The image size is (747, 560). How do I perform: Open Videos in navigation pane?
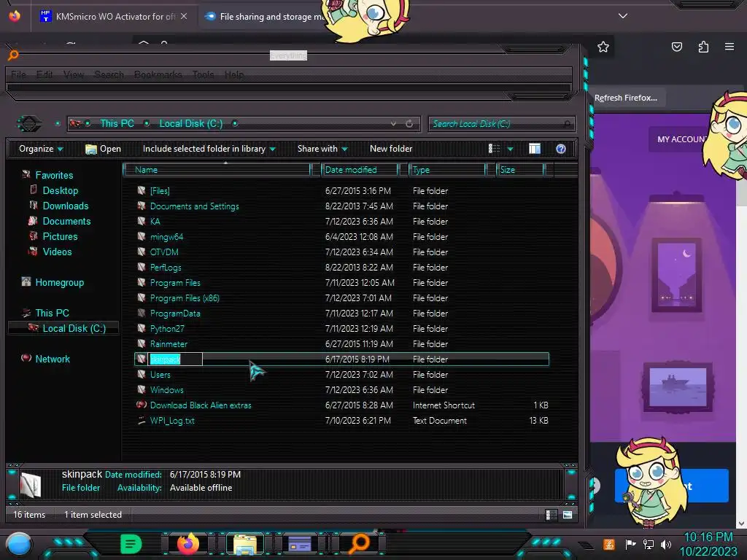click(x=57, y=252)
